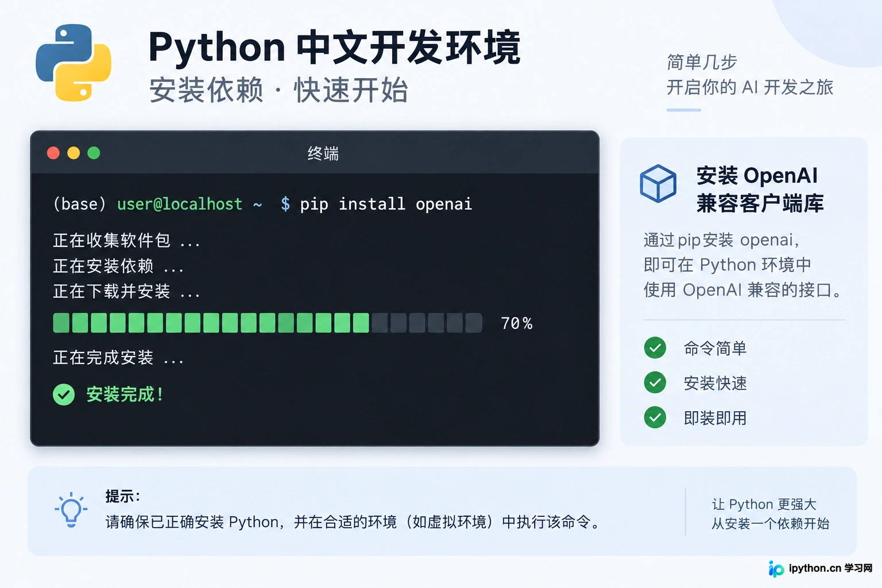Click the ipython.cn logo icon
882x588 pixels.
click(776, 568)
